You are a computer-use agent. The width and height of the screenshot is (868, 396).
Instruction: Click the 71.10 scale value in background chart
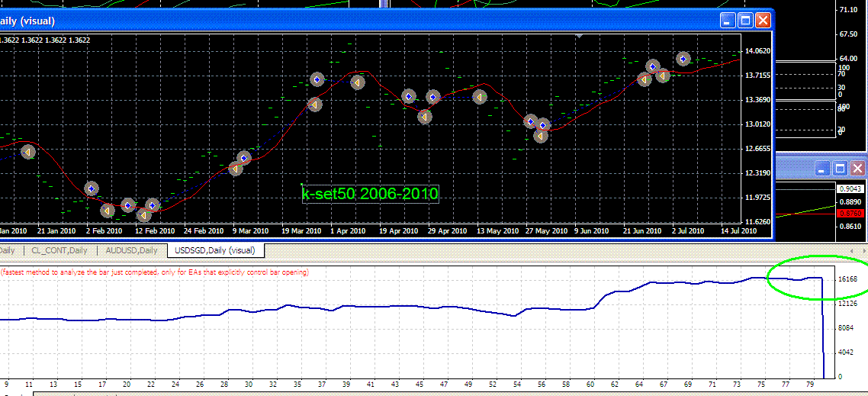pyautogui.click(x=849, y=10)
